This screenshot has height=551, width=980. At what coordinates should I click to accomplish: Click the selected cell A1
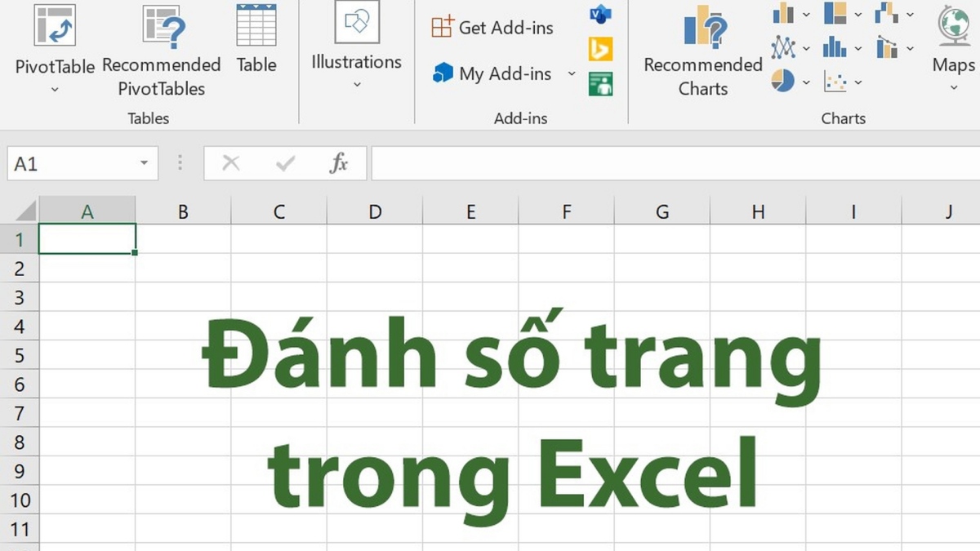pyautogui.click(x=87, y=239)
